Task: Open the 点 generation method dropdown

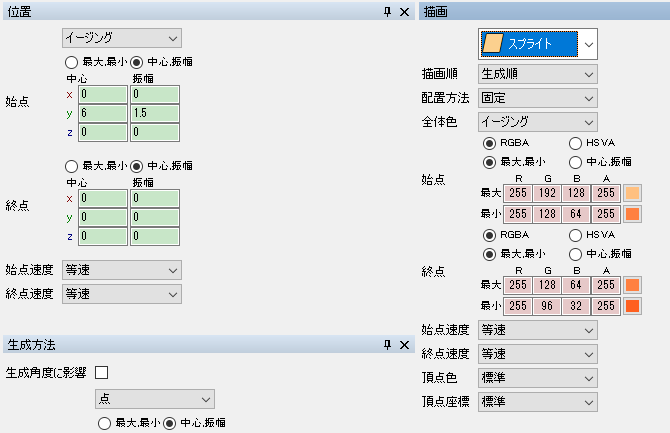Action: tap(155, 399)
